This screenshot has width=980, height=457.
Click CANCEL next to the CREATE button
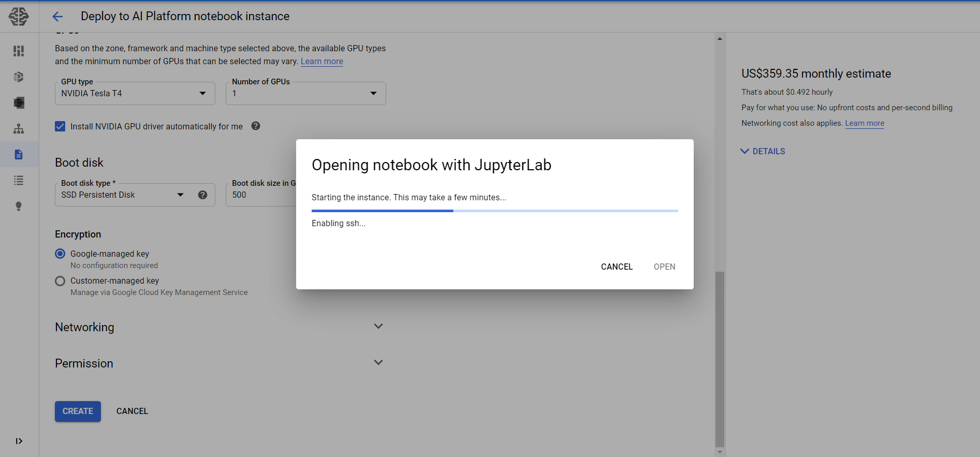tap(132, 411)
